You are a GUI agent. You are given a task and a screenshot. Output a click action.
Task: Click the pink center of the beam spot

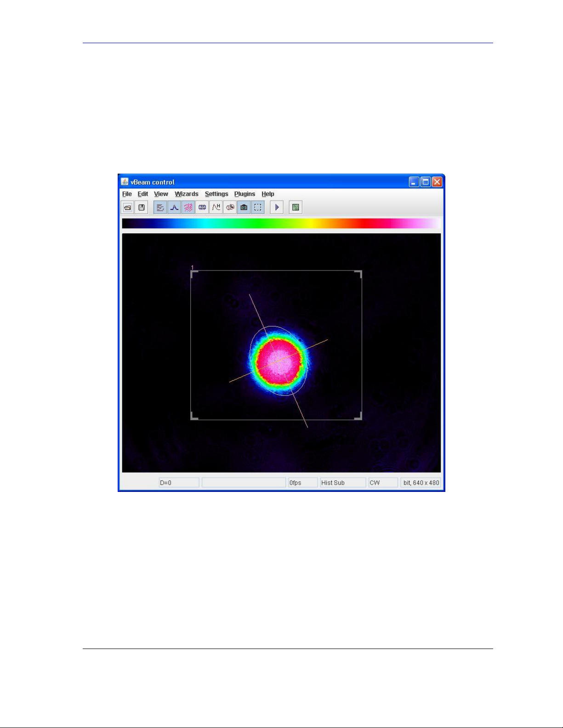click(x=280, y=361)
